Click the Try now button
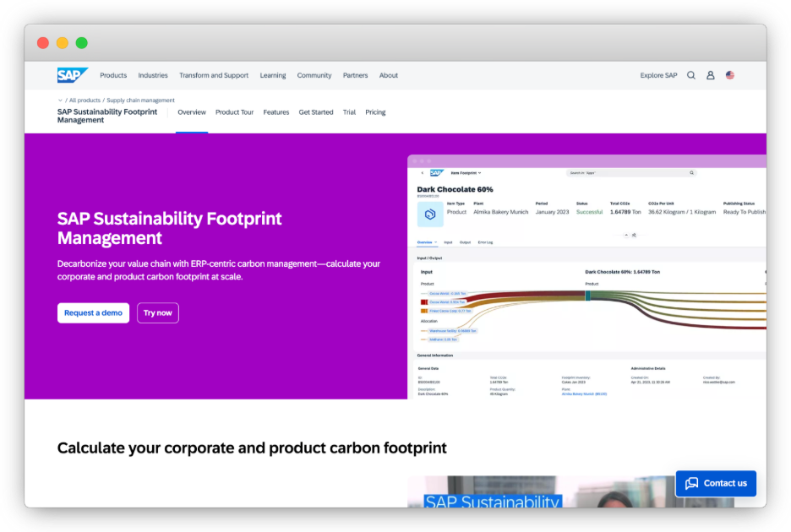The height and width of the screenshot is (532, 791). 158,312
